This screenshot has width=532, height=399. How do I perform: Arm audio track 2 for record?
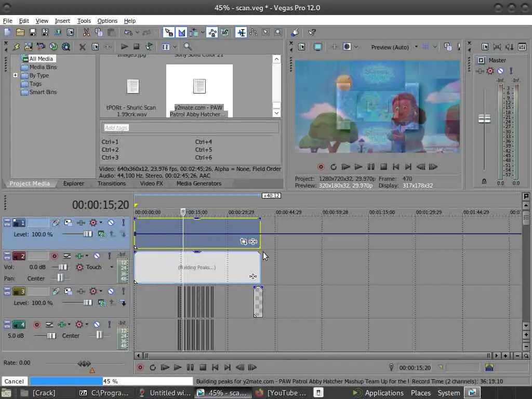54,256
